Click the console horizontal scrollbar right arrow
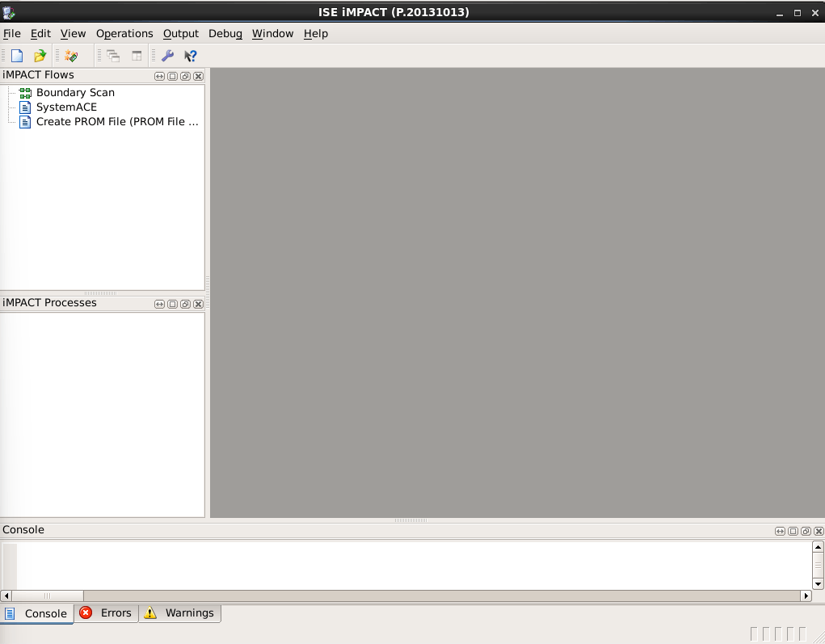 point(806,596)
